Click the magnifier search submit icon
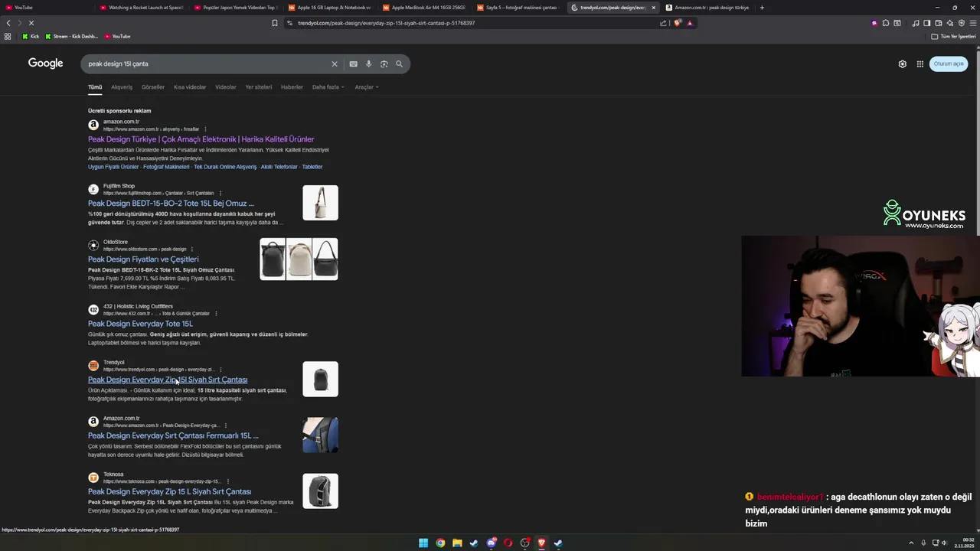980x551 pixels. tap(399, 64)
